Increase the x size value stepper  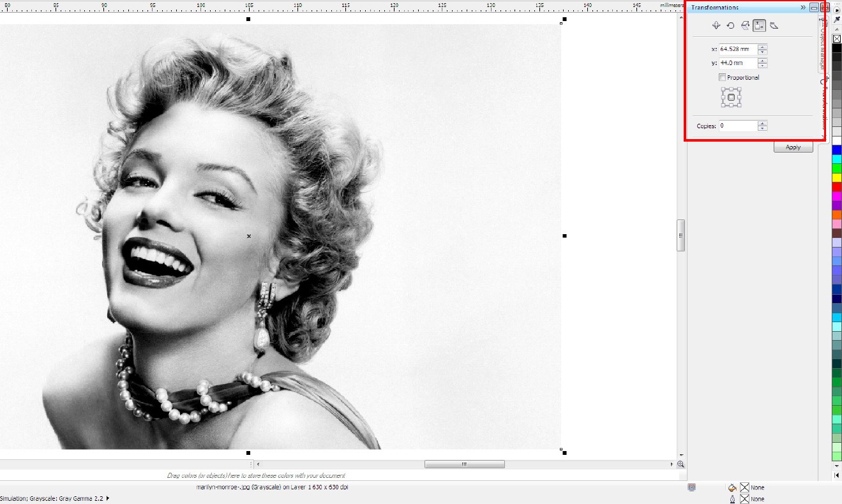[x=762, y=47]
